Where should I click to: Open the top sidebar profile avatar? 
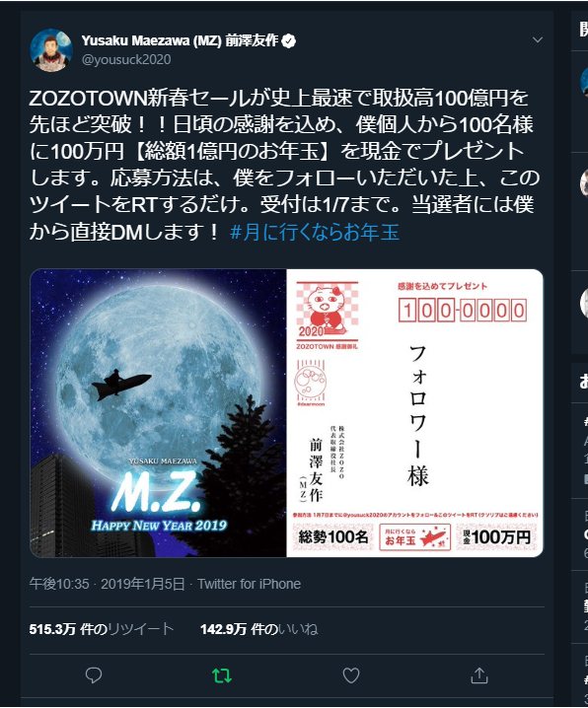[584, 82]
